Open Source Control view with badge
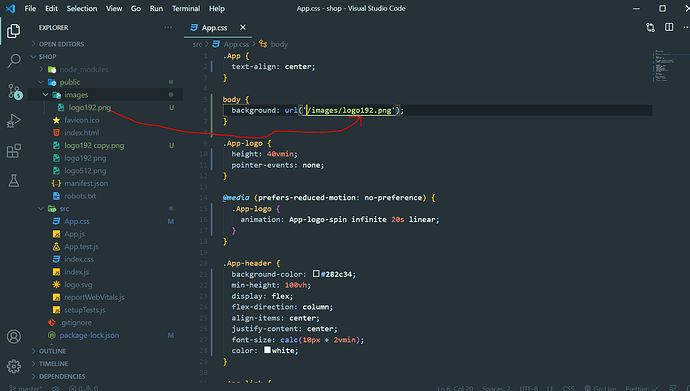690x391 pixels. [x=15, y=91]
